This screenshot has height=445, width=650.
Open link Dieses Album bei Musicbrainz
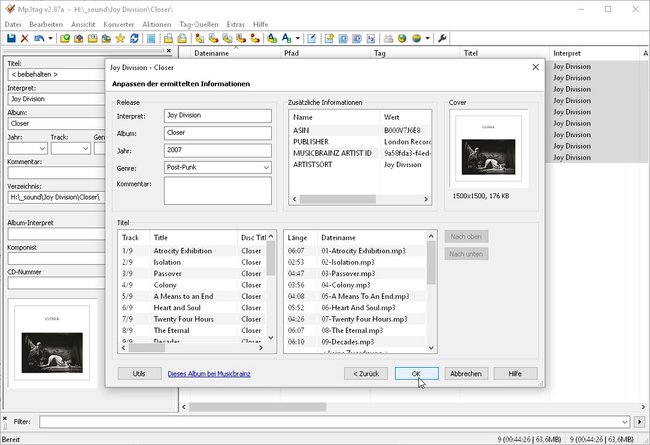coord(209,374)
